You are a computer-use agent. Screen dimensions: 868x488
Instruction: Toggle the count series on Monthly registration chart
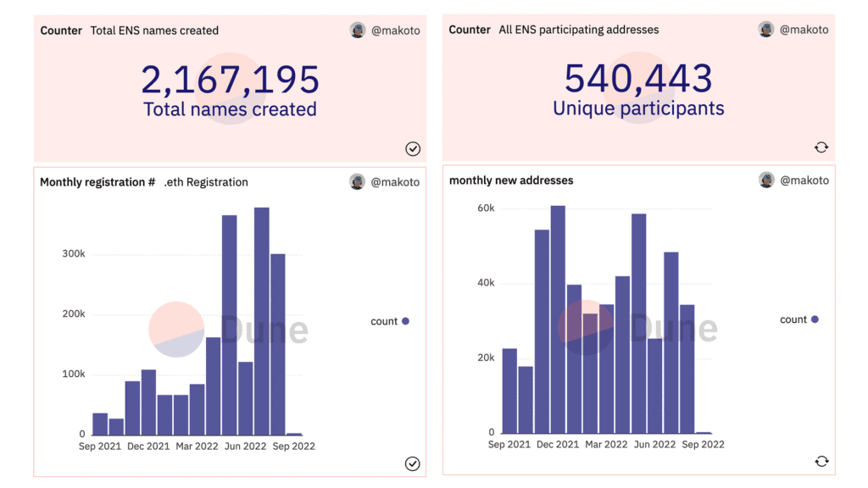pyautogui.click(x=389, y=321)
